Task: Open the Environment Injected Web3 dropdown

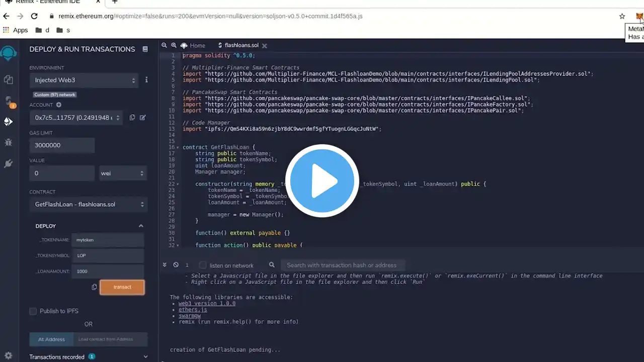Action: coord(84,80)
